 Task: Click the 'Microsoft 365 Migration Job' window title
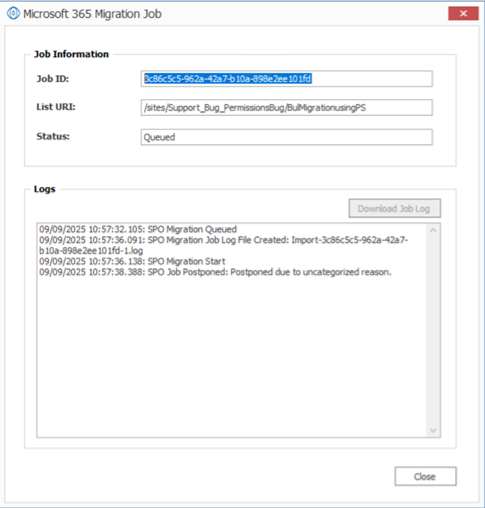pyautogui.click(x=92, y=14)
